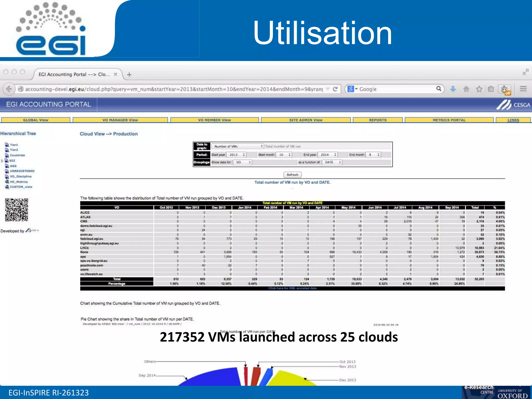Screen dimensions: 532x399
Task: Select the LHCb row label
Action: [84, 248]
